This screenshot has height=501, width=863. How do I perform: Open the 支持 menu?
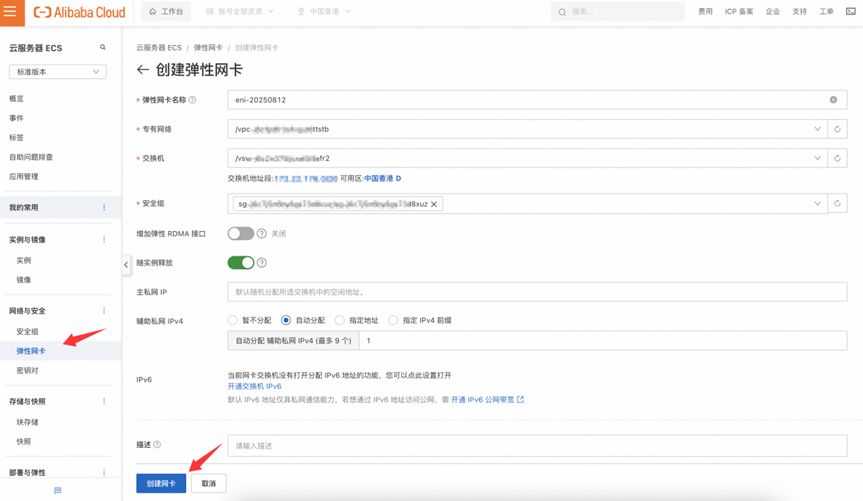coord(800,12)
